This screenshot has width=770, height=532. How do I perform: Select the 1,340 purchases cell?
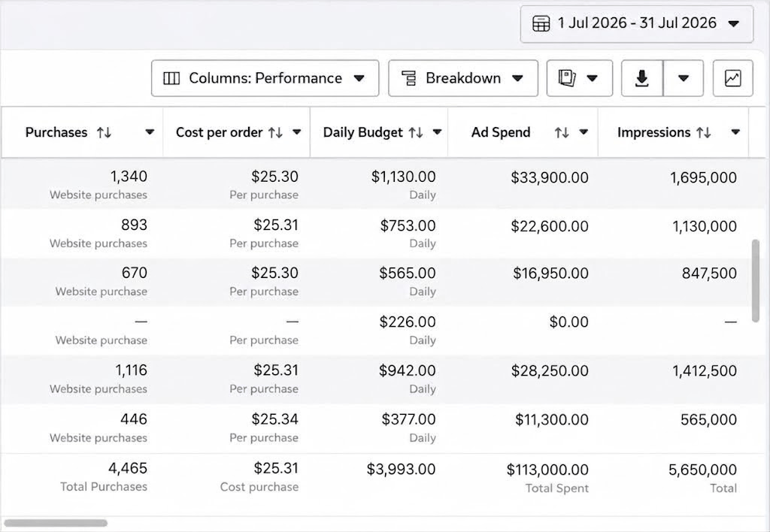(129, 176)
